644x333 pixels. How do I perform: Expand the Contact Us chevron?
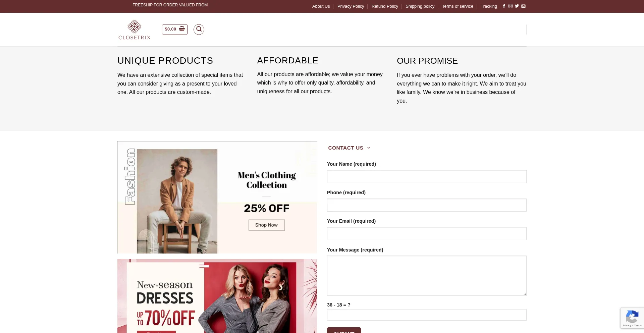pos(369,148)
